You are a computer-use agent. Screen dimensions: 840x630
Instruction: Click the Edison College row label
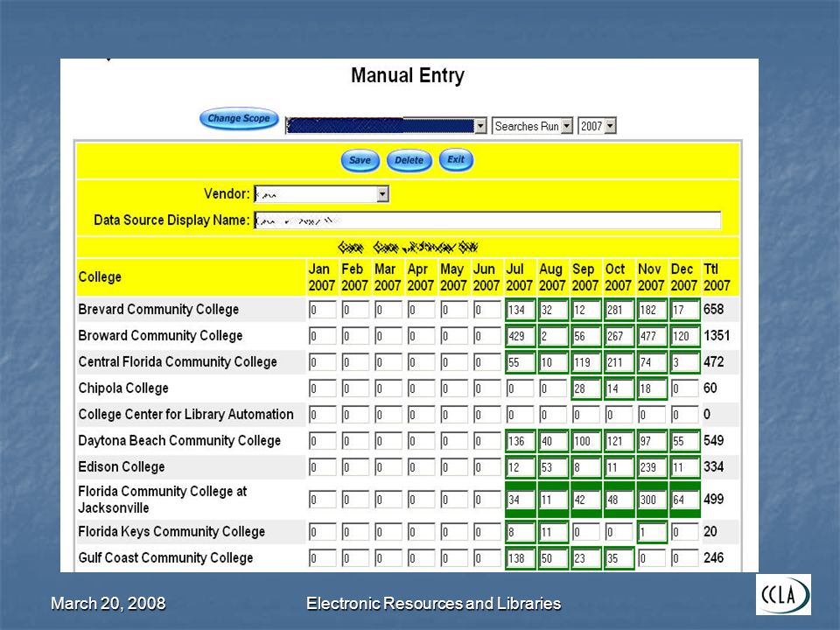coord(121,466)
